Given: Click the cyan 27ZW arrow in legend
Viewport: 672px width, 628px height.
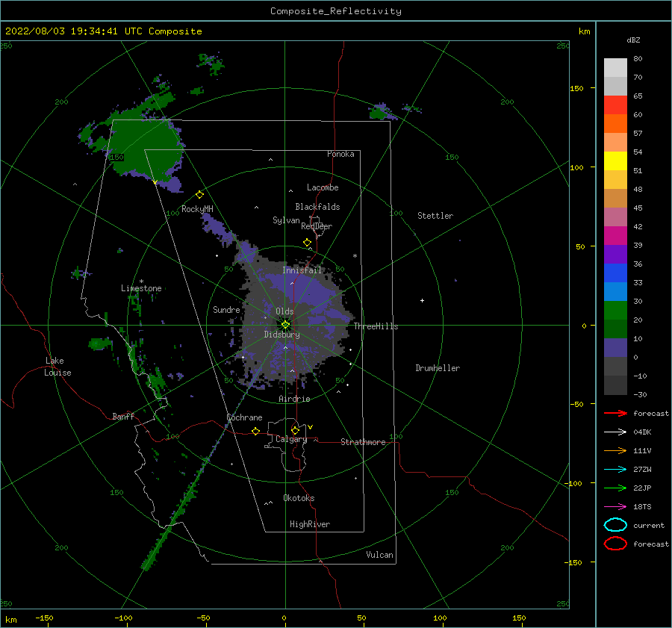Looking at the screenshot, I should [615, 470].
